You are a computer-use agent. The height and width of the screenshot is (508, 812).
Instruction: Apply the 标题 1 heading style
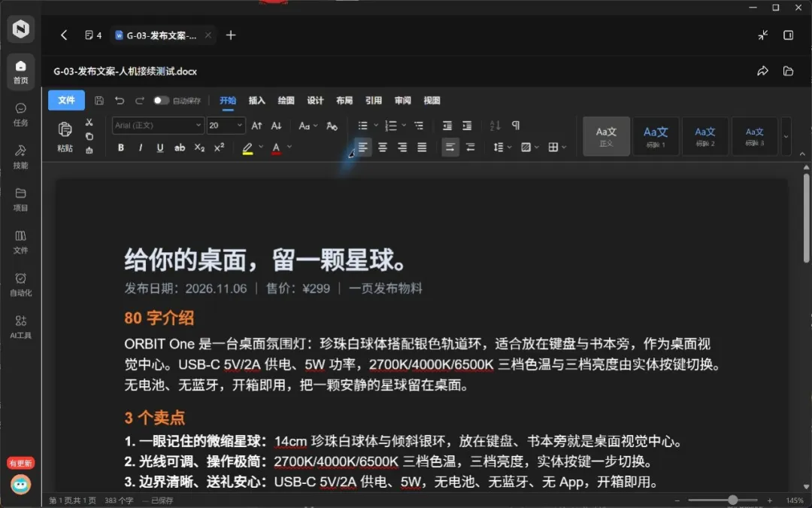(656, 136)
